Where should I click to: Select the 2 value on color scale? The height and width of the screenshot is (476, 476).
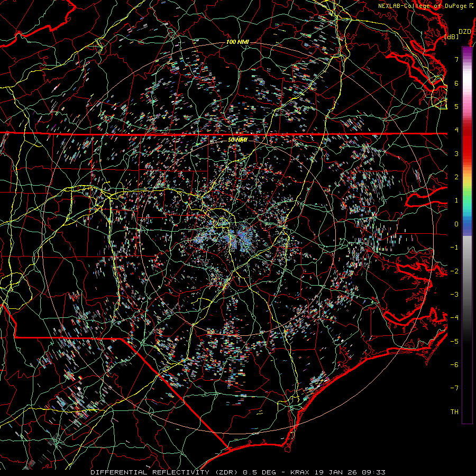(456, 177)
